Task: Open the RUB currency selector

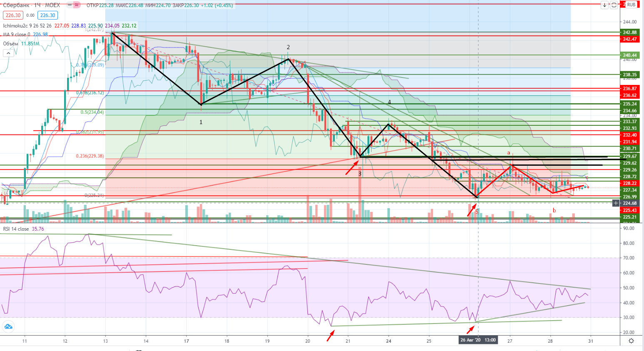Action: coord(631,5)
